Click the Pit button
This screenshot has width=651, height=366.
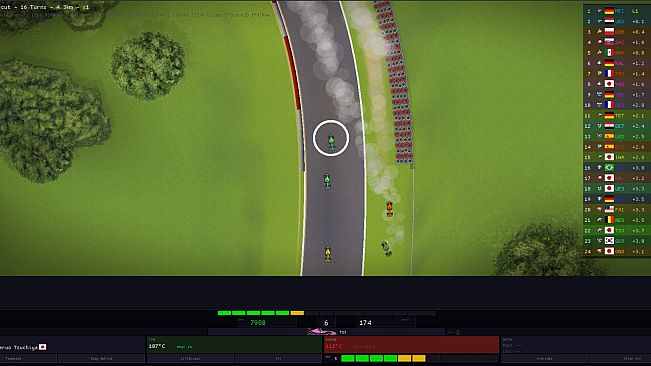coord(279,359)
